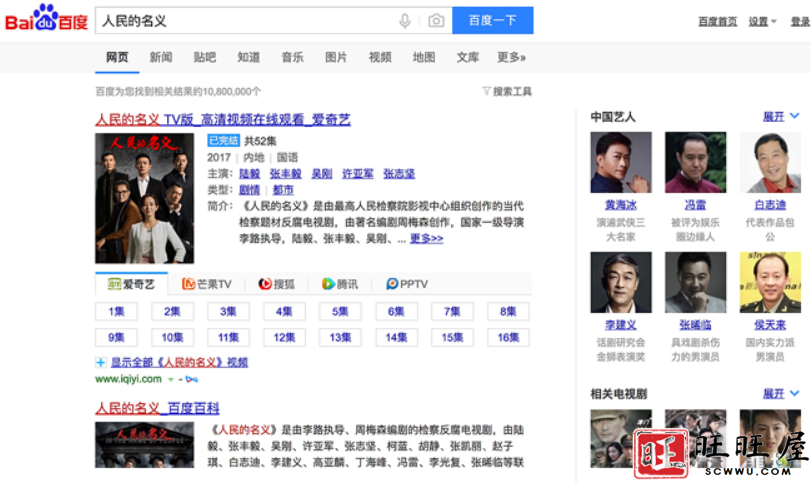Open the 人民的名义_百度百科 result link
Viewport: 811px width, 482px height.
157,408
